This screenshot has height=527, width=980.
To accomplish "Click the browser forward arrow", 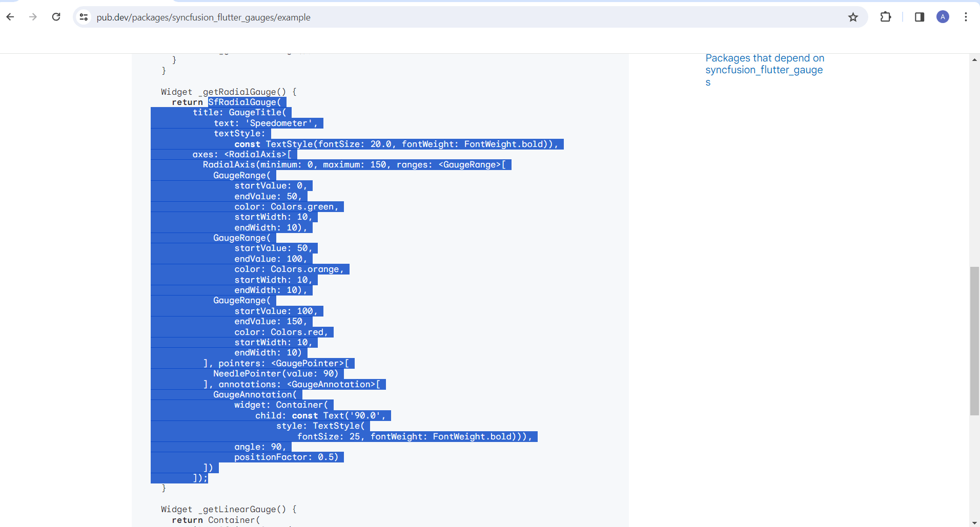I will [x=33, y=17].
